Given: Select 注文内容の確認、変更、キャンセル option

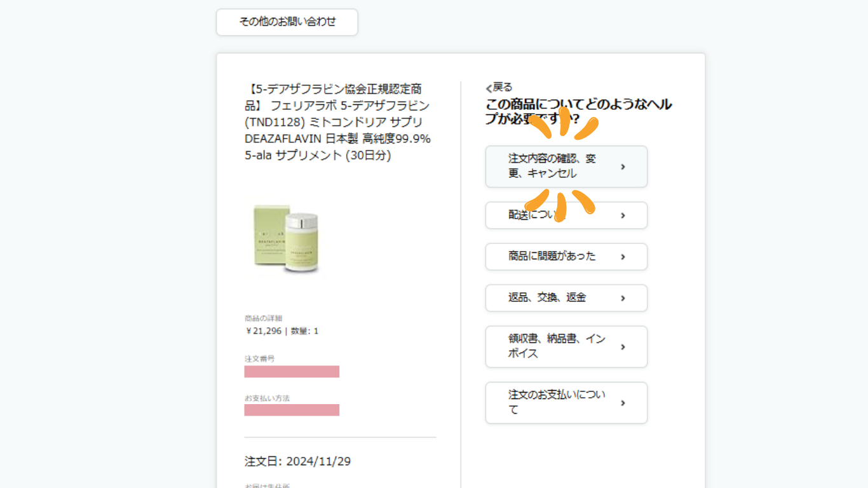Looking at the screenshot, I should 552,166.
